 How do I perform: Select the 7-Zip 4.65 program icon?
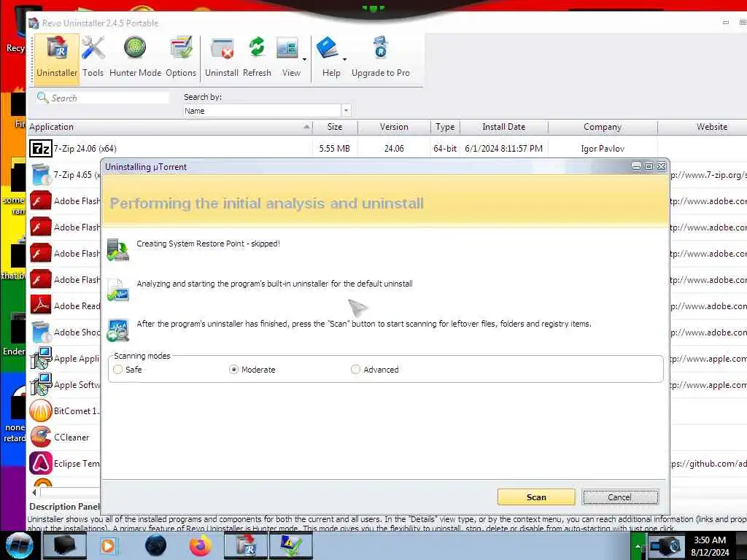(41, 175)
